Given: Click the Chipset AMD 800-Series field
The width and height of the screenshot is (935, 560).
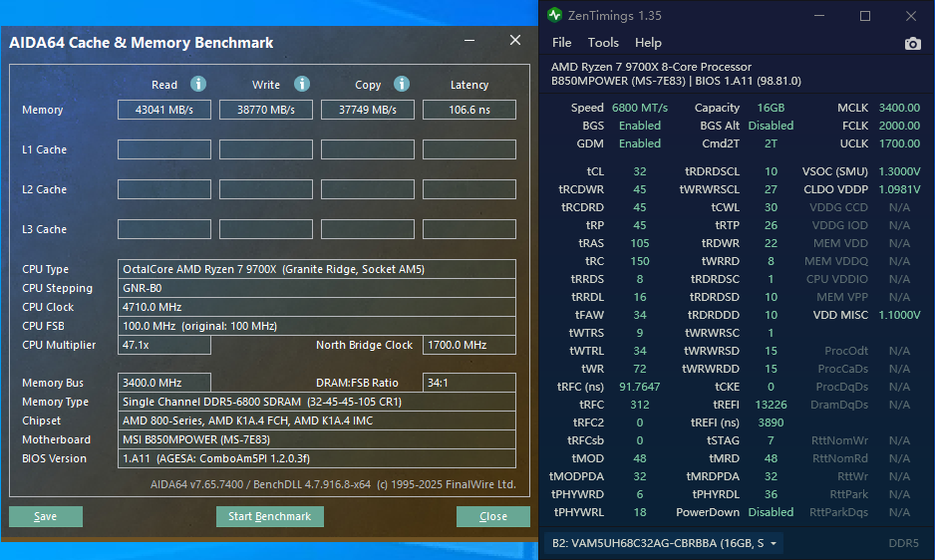Looking at the screenshot, I should pyautogui.click(x=317, y=420).
